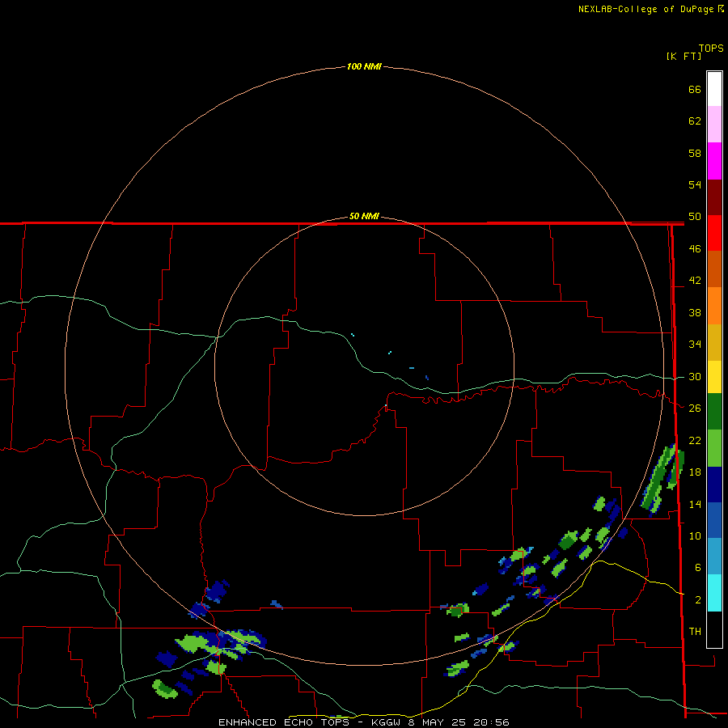This screenshot has width=728, height=728.
Task: Click the "NEXLAB-College of DuPage" header text
Action: [x=645, y=9]
